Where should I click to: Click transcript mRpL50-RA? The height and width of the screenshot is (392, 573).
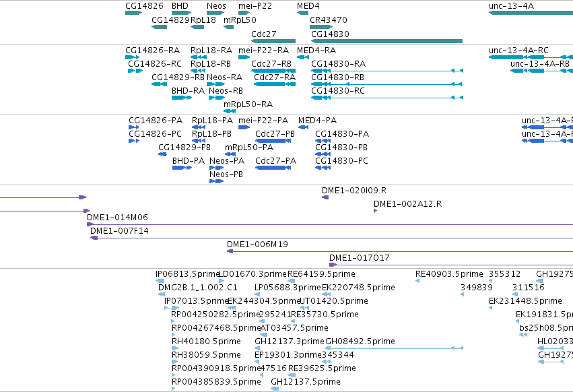230,111
